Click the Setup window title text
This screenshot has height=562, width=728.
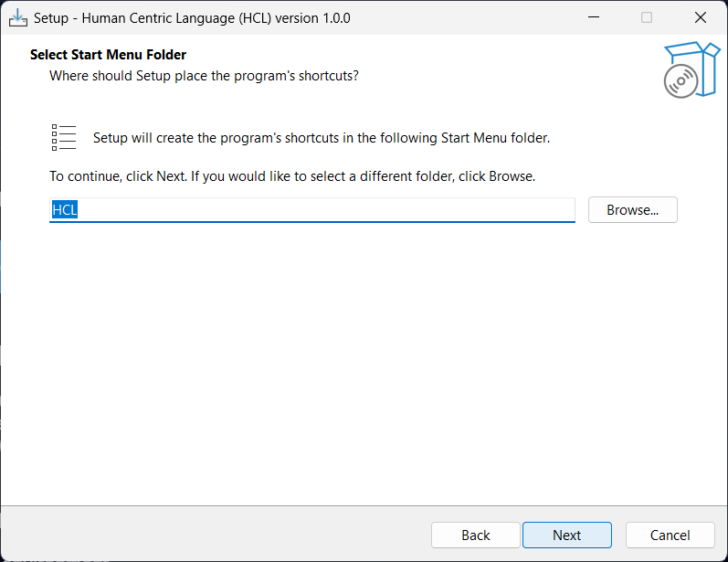coord(192,17)
